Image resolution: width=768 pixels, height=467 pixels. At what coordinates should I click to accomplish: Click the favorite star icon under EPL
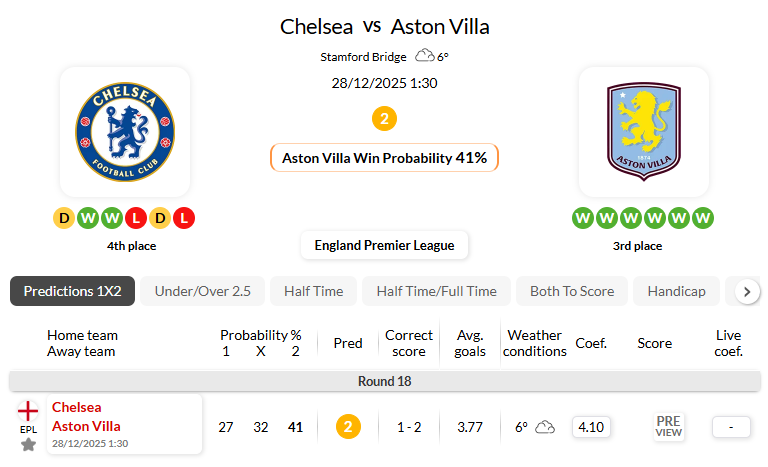point(28,444)
